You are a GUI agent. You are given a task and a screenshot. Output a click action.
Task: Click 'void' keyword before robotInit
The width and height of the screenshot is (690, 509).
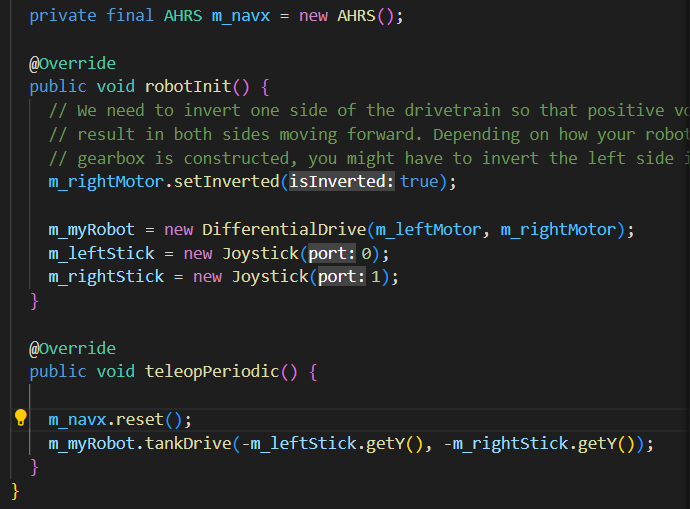coord(116,87)
